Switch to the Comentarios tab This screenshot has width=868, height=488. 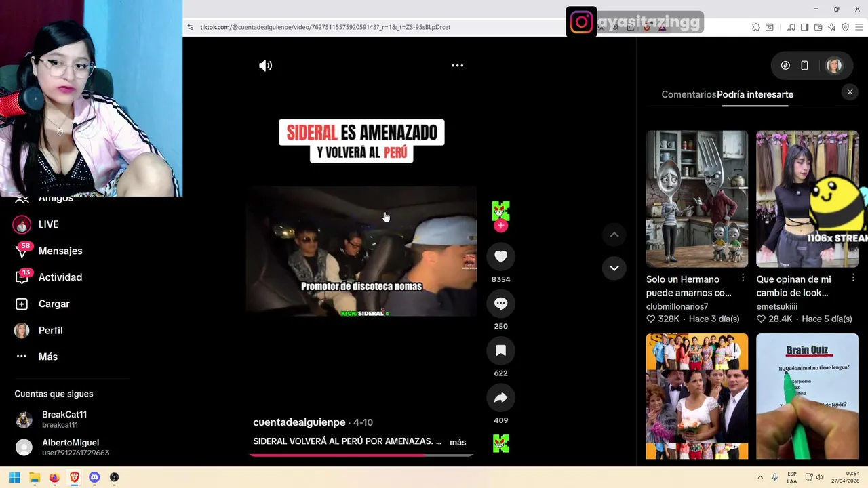coord(688,94)
